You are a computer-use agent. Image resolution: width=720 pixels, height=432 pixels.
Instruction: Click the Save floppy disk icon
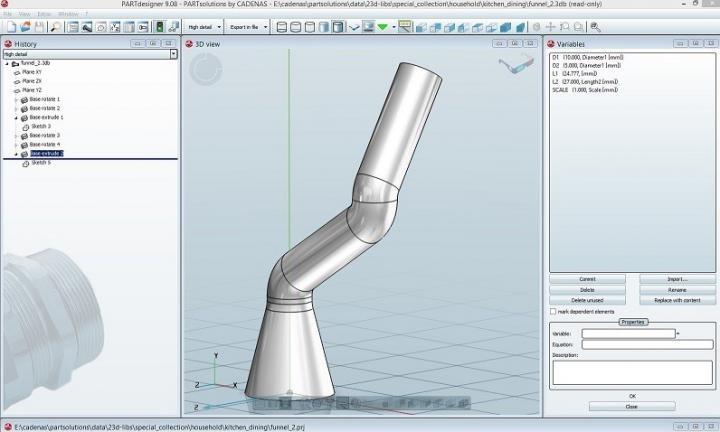click(39, 27)
